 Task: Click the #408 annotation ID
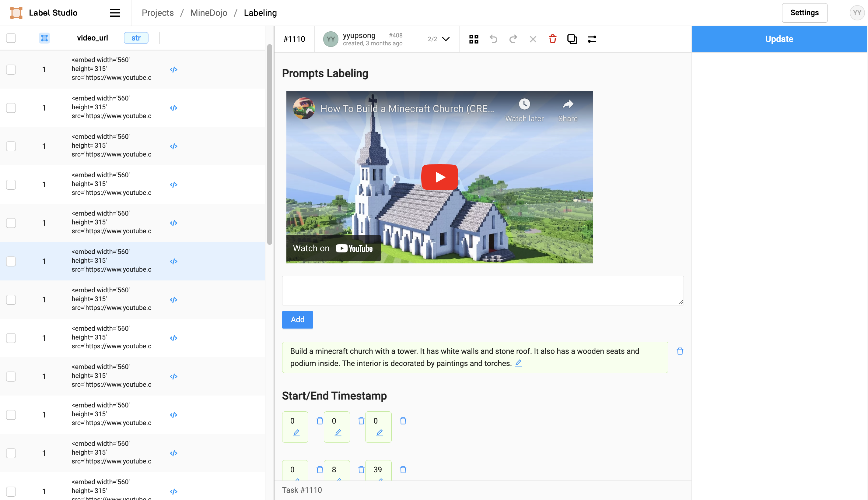click(395, 35)
